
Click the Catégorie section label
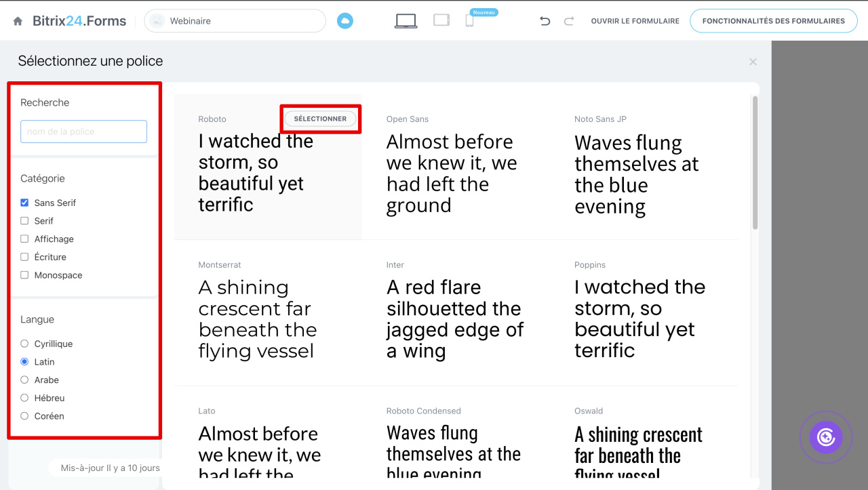[x=43, y=178]
